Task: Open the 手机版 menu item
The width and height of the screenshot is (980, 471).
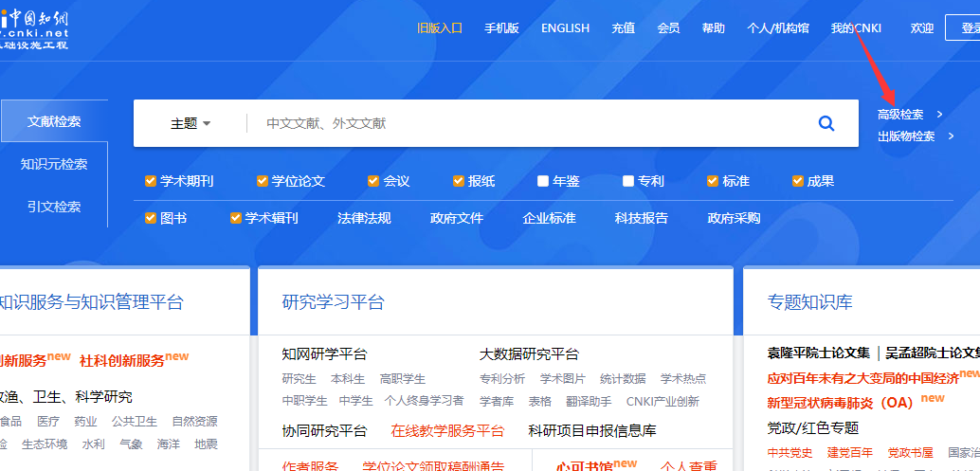Action: (501, 28)
